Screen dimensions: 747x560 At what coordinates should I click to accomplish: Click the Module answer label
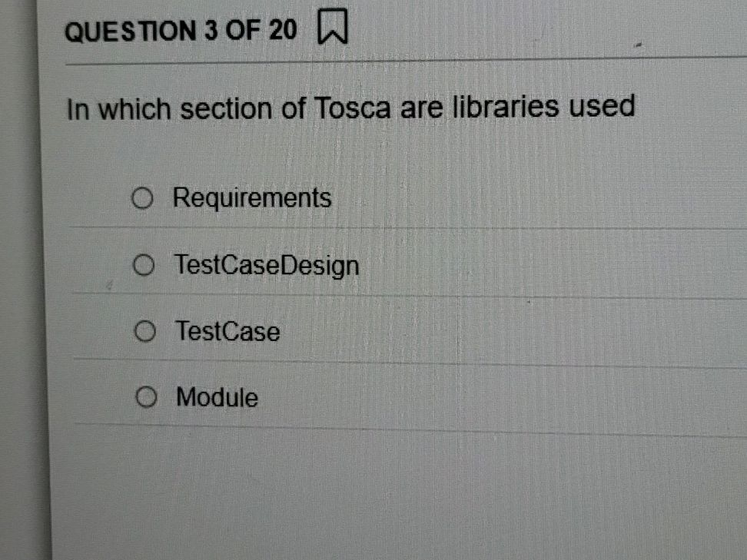pyautogui.click(x=216, y=397)
